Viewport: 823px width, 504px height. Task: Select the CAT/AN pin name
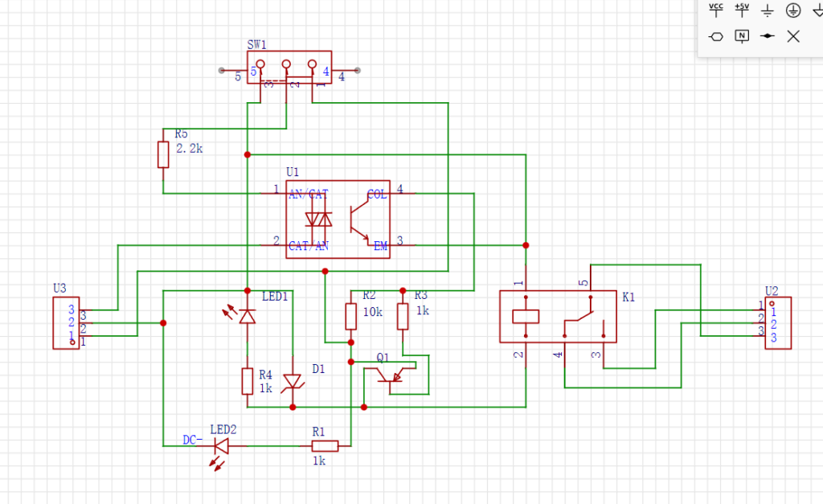click(x=309, y=246)
